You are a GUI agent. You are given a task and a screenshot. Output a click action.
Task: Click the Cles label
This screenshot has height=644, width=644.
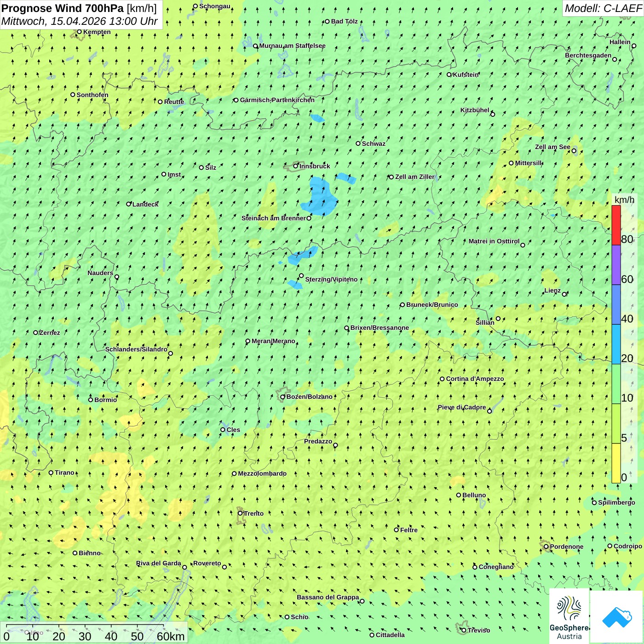(x=233, y=430)
